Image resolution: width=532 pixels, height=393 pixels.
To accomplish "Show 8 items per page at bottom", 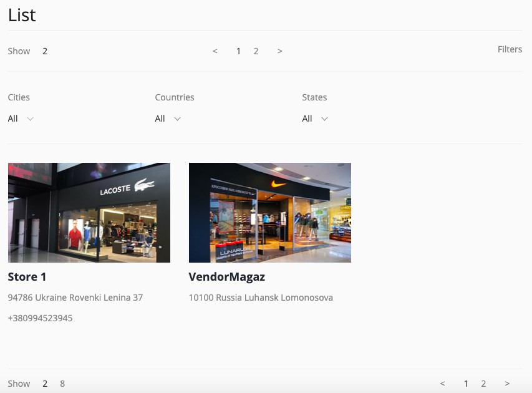I will pyautogui.click(x=62, y=384).
